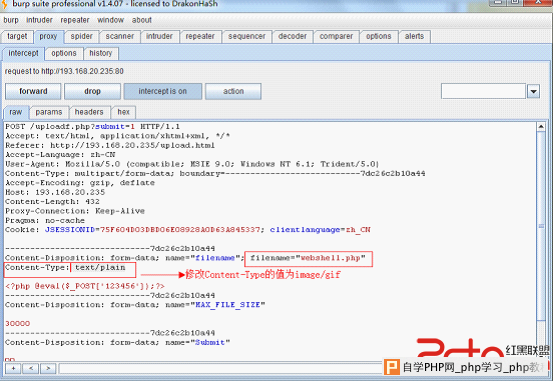The image size is (553, 381).
Task: Click the plus button beside search bar
Action: tap(13, 369)
